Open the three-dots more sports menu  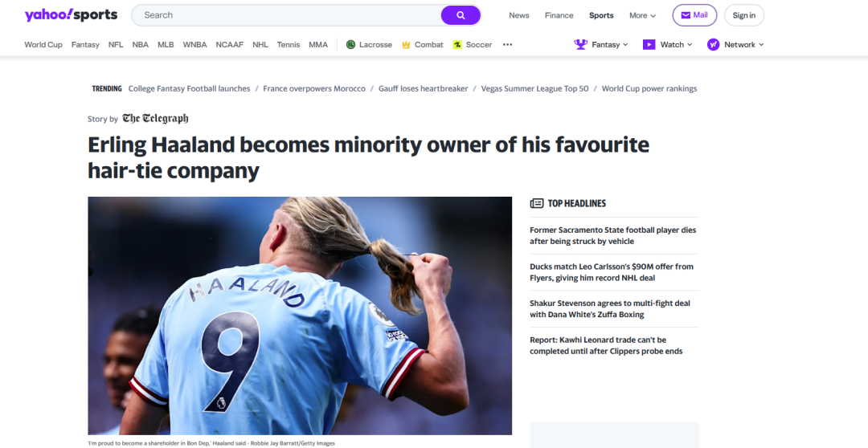508,45
